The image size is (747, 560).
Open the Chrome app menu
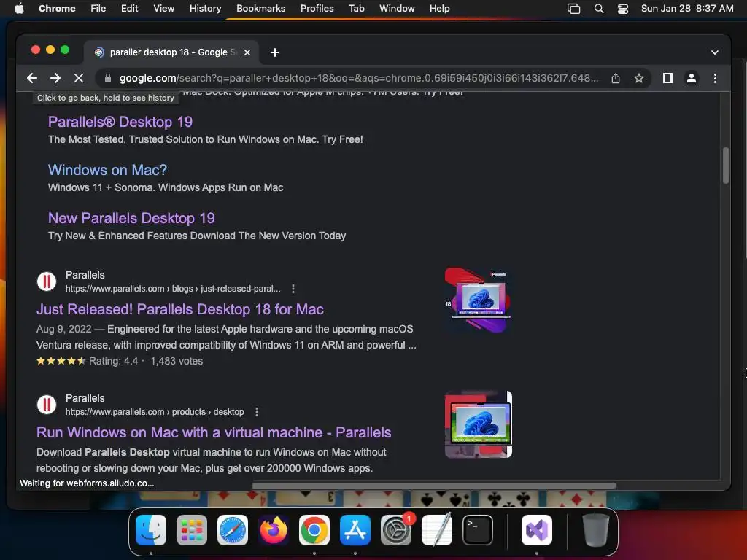point(57,9)
